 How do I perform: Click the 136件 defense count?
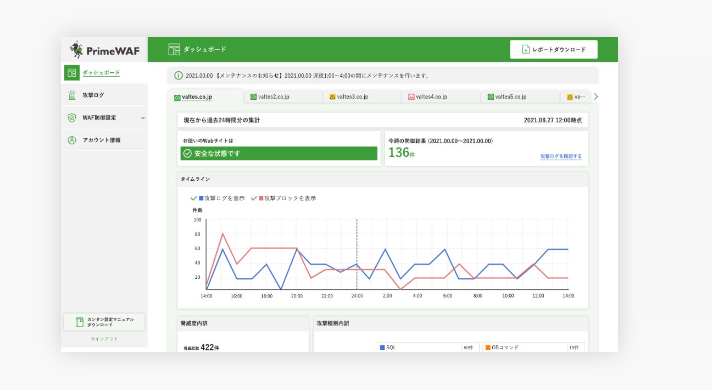[401, 153]
